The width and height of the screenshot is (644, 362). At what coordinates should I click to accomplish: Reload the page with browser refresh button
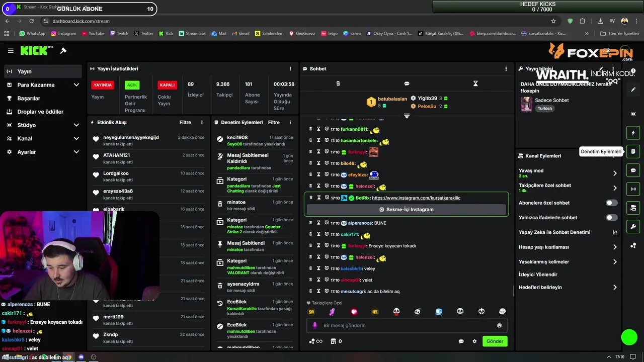coord(32,21)
